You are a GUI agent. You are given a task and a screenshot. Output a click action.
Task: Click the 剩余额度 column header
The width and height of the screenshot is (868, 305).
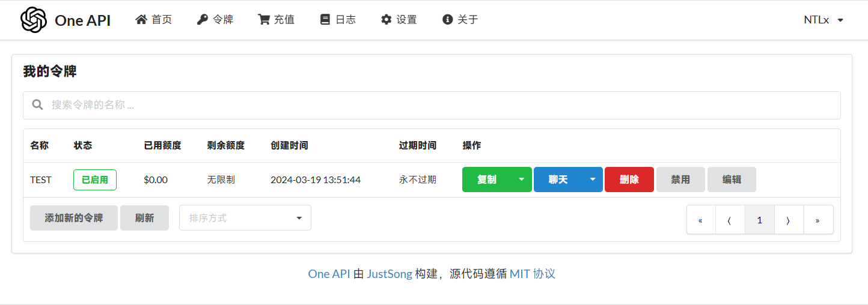click(226, 145)
